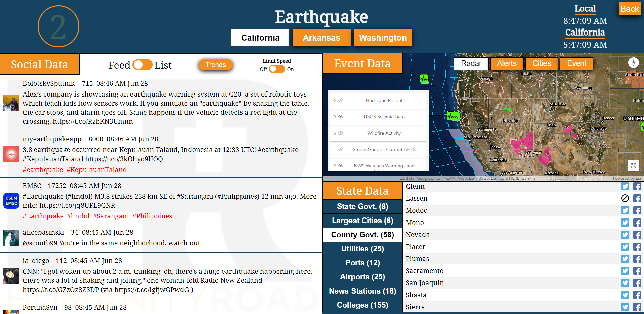Click the myearthquakeapp profile avatar
644x314 pixels.
point(11,154)
